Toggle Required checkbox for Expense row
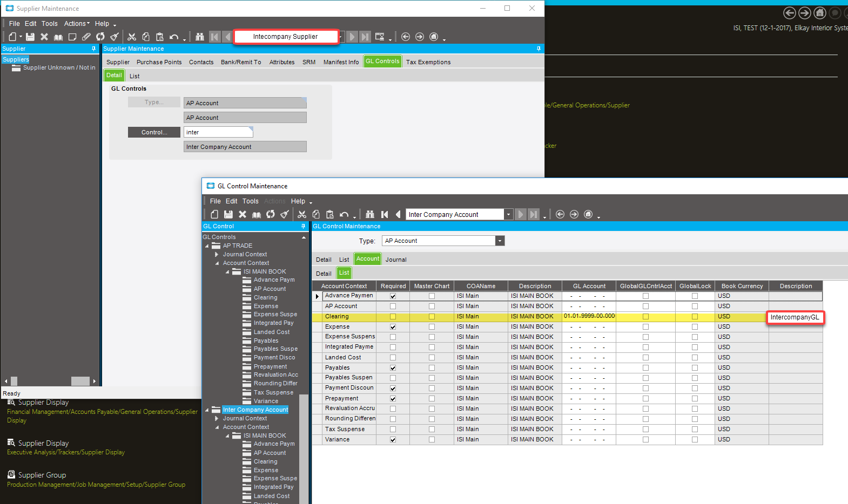Image resolution: width=848 pixels, height=504 pixels. pyautogui.click(x=393, y=327)
